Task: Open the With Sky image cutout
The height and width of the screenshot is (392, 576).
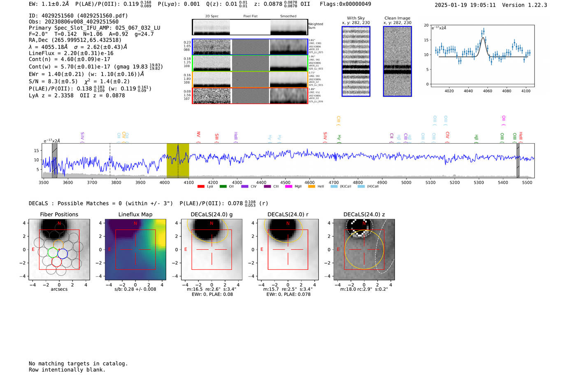Action: click(356, 61)
